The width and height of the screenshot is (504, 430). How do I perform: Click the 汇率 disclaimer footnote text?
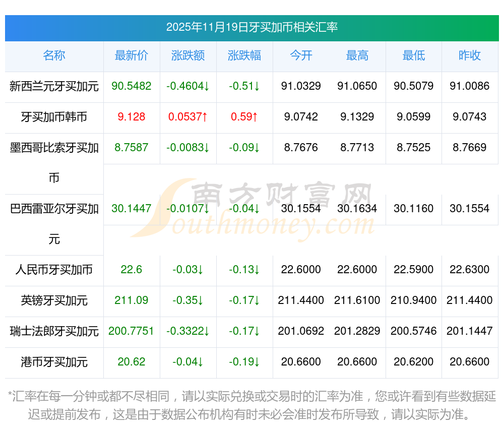point(252,405)
